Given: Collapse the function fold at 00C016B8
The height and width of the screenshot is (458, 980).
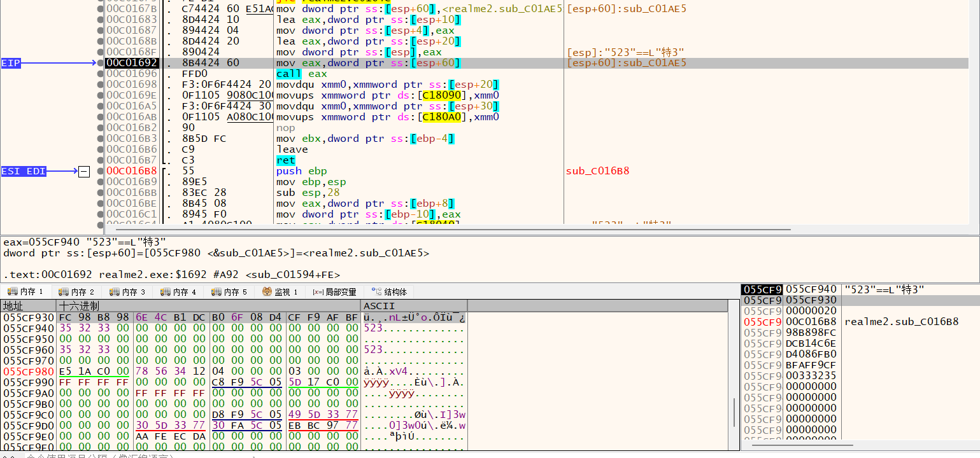Looking at the screenshot, I should 84,171.
